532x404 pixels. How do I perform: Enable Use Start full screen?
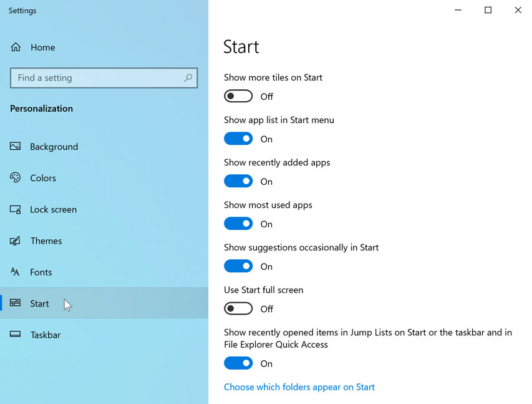coord(238,308)
